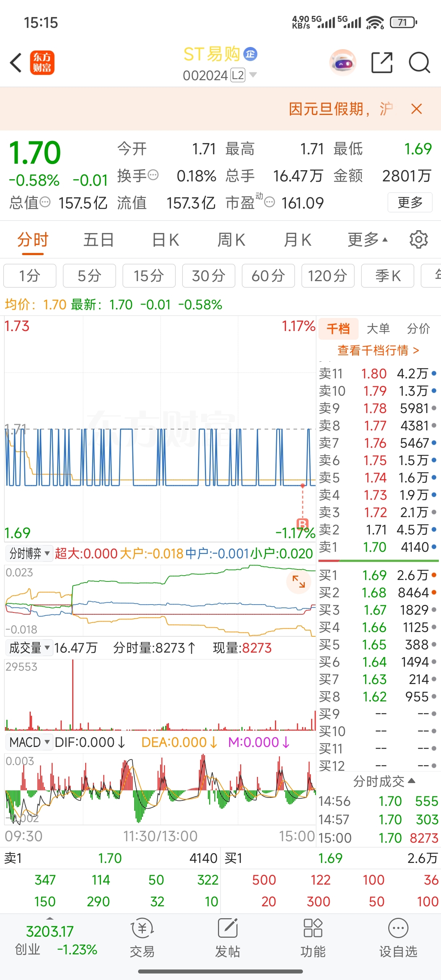Screen dimensions: 441x980
Task: Choose the 5分 period button
Action: click(x=89, y=276)
